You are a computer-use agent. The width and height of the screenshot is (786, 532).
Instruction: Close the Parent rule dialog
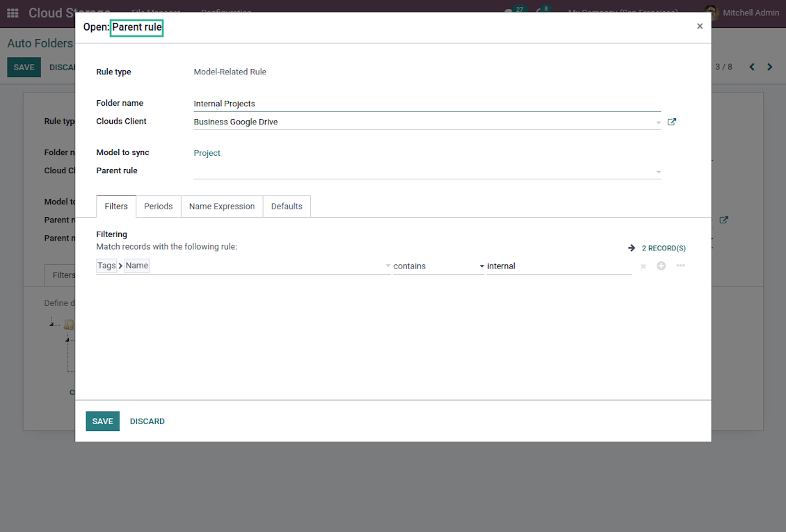(700, 26)
